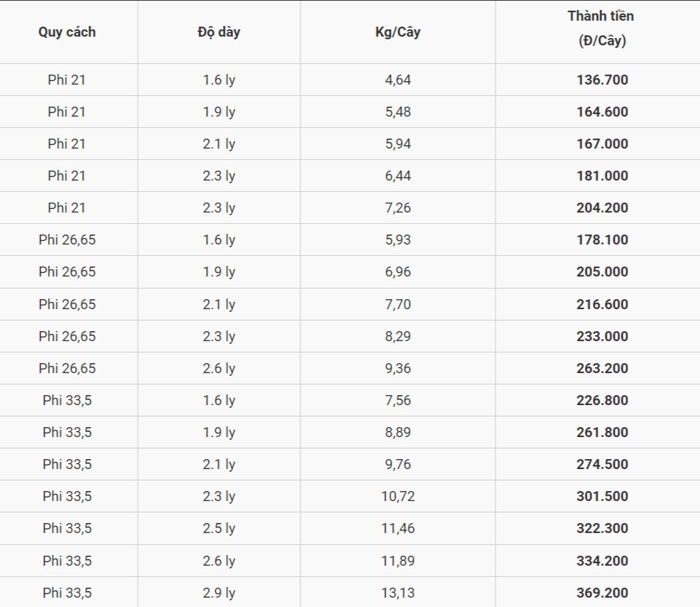Viewport: 700px width, 607px height.
Task: Click the price 205.000 cell
Action: (x=602, y=272)
